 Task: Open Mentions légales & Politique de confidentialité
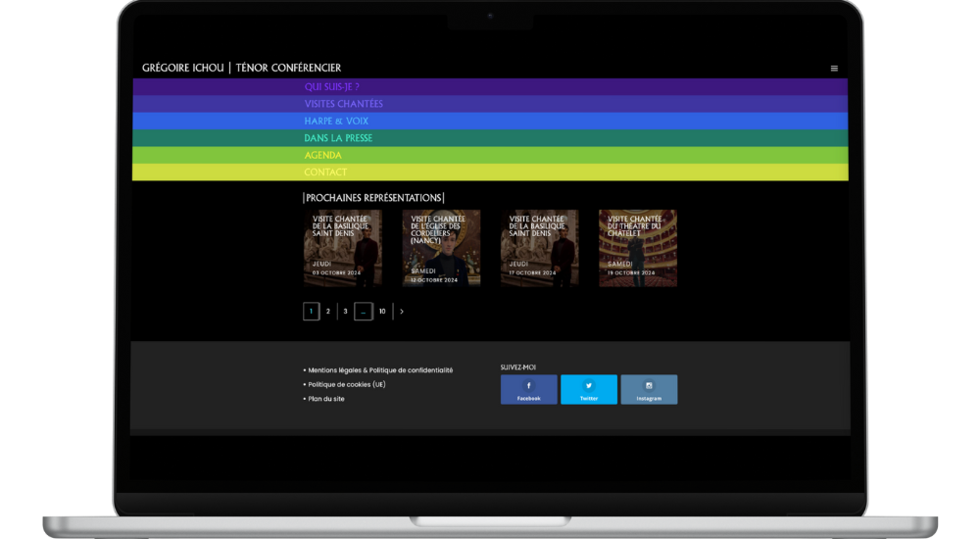tap(380, 370)
